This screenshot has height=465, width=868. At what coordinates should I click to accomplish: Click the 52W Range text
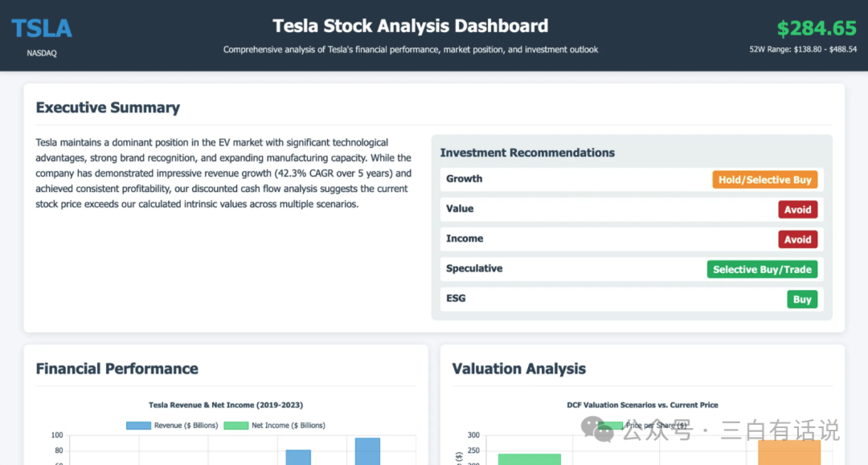[803, 49]
